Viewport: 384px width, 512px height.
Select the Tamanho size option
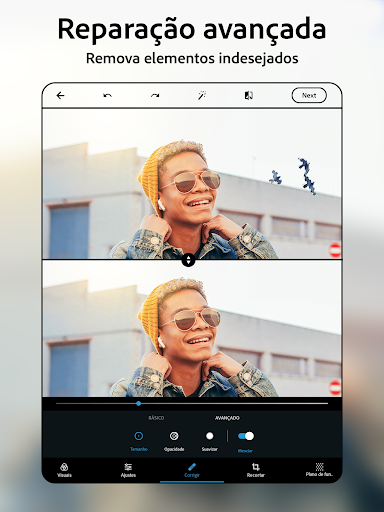click(139, 441)
